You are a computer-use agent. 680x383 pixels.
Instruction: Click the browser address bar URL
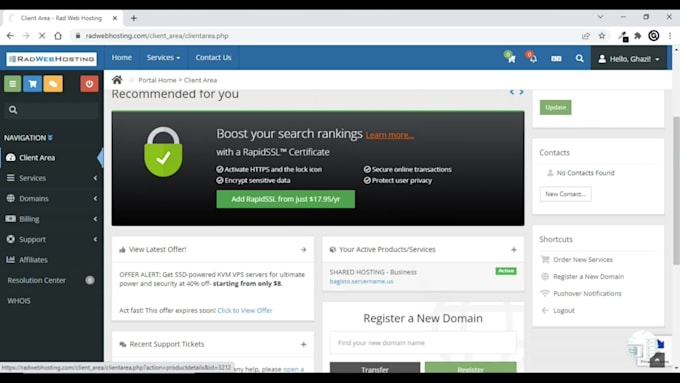tap(157, 36)
